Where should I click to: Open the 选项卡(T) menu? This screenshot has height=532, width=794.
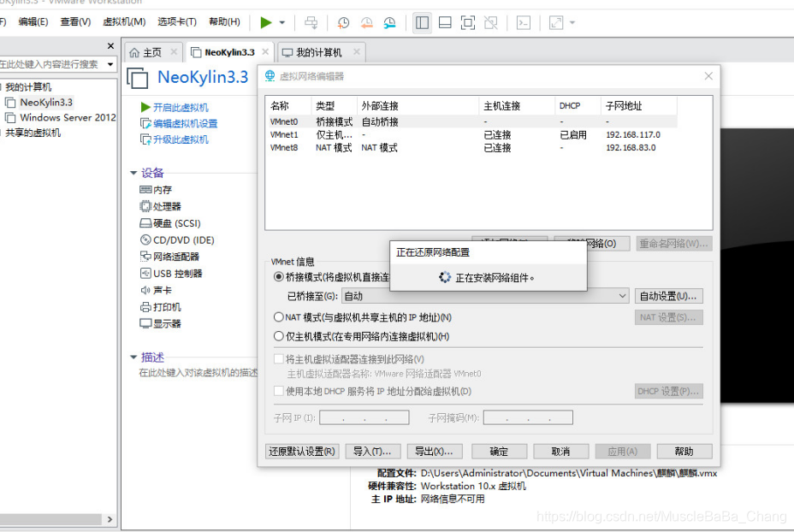click(177, 21)
